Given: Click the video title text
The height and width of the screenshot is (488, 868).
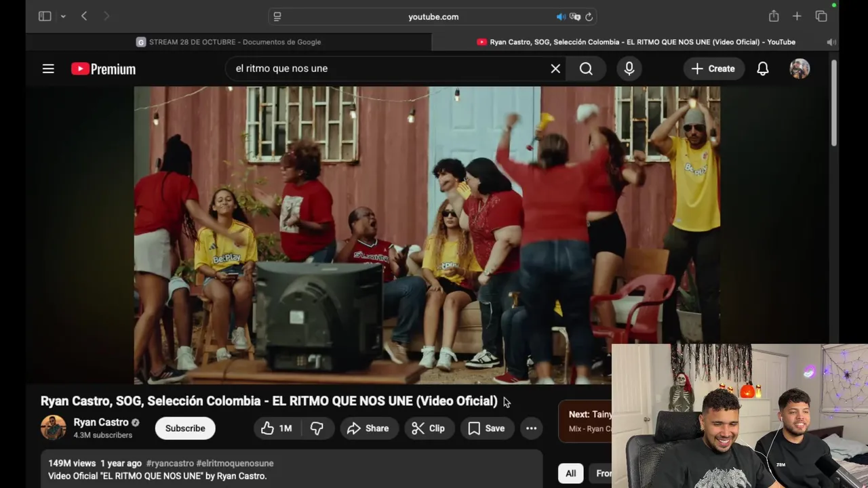Looking at the screenshot, I should tap(269, 401).
